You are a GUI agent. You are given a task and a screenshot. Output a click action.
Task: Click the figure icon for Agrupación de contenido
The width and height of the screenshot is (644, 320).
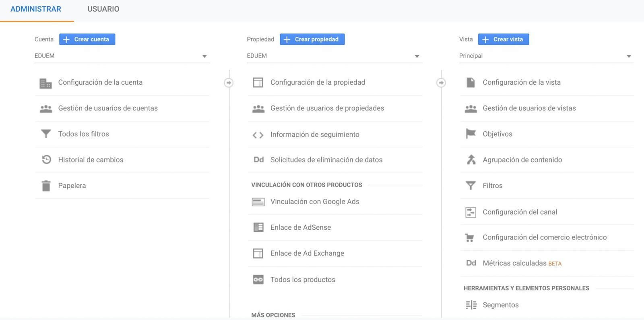[471, 160]
